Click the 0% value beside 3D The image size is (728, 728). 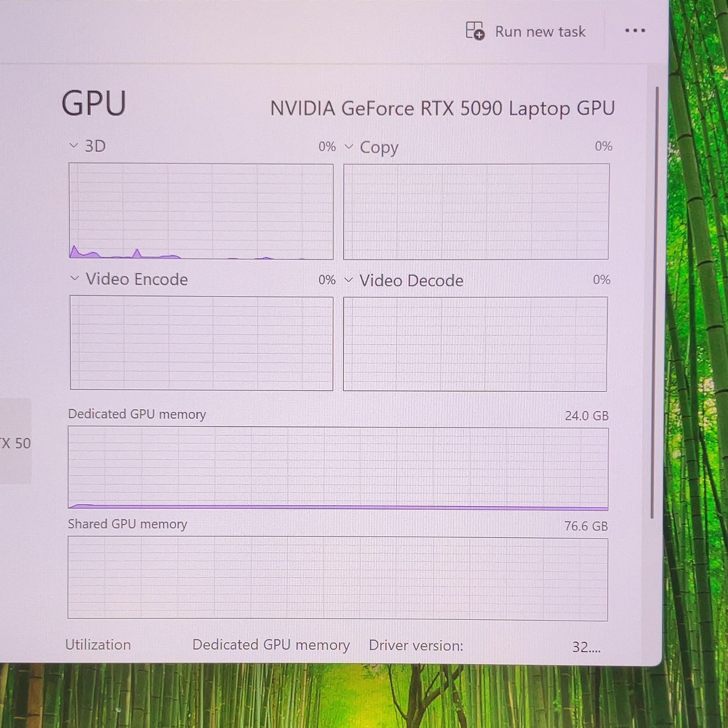(x=327, y=147)
